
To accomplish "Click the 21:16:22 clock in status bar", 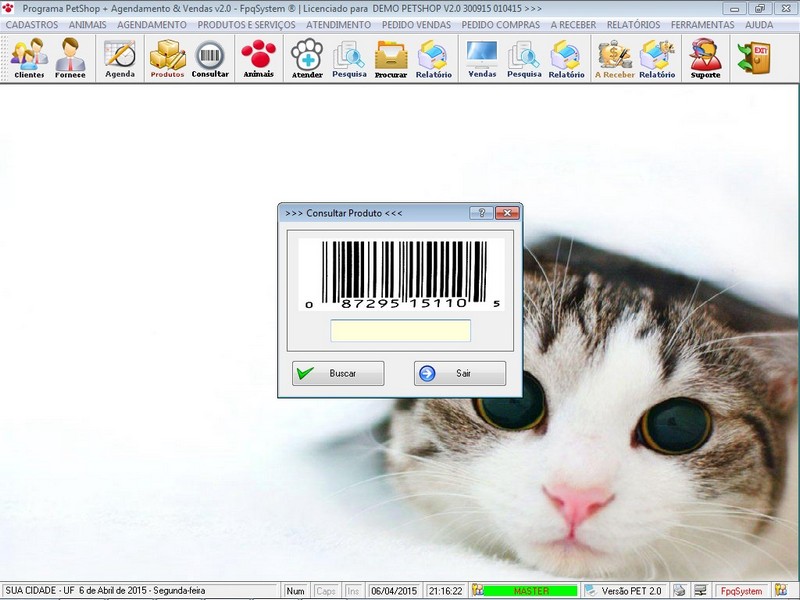I will pos(445,591).
